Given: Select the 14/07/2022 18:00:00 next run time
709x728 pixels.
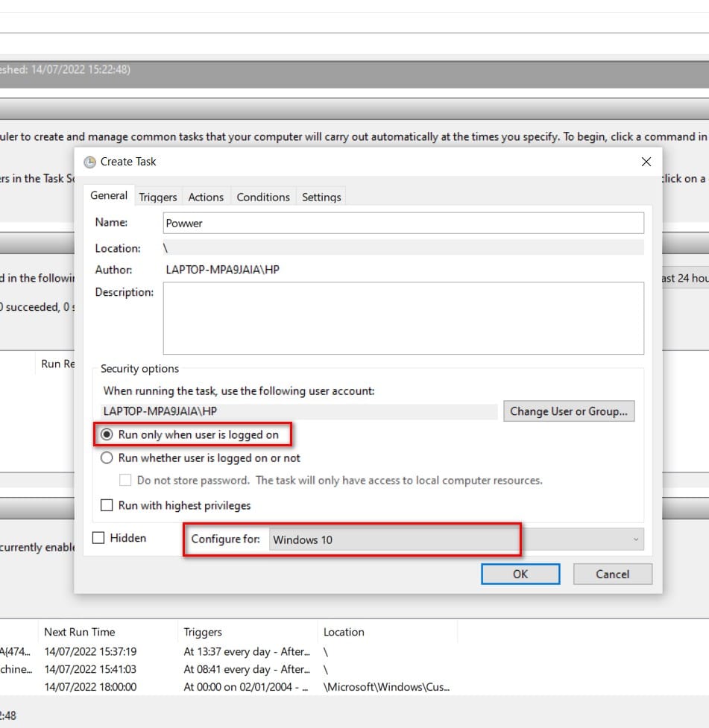Looking at the screenshot, I should click(91, 687).
